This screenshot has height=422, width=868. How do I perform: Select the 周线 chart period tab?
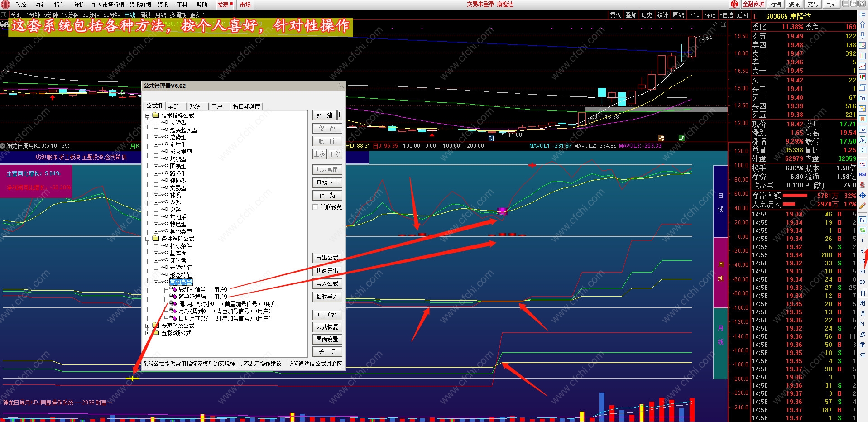[x=145, y=15]
